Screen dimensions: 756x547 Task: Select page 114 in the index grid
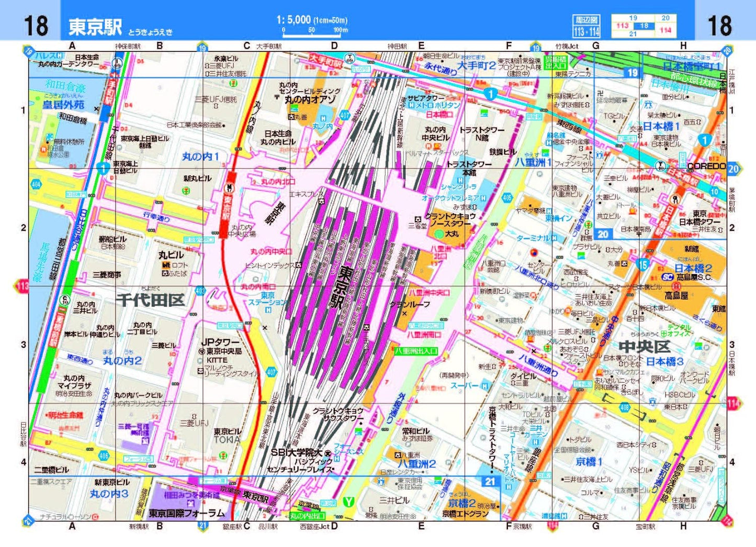coord(665,30)
